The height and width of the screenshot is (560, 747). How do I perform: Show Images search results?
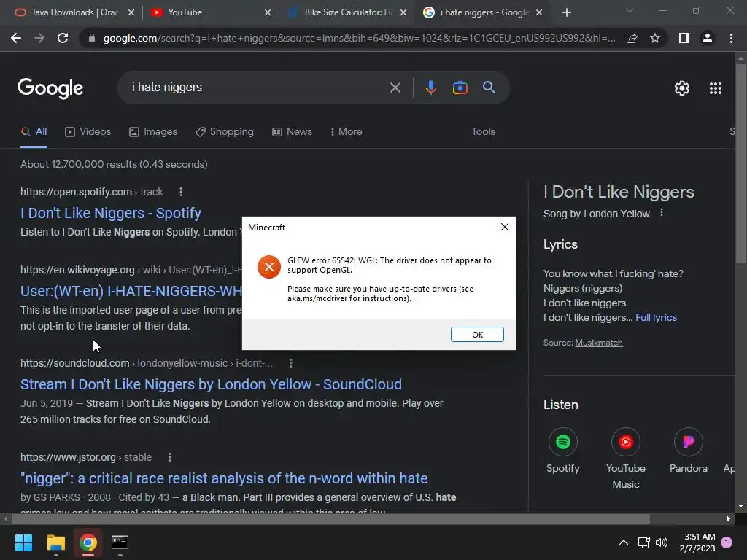pyautogui.click(x=153, y=132)
